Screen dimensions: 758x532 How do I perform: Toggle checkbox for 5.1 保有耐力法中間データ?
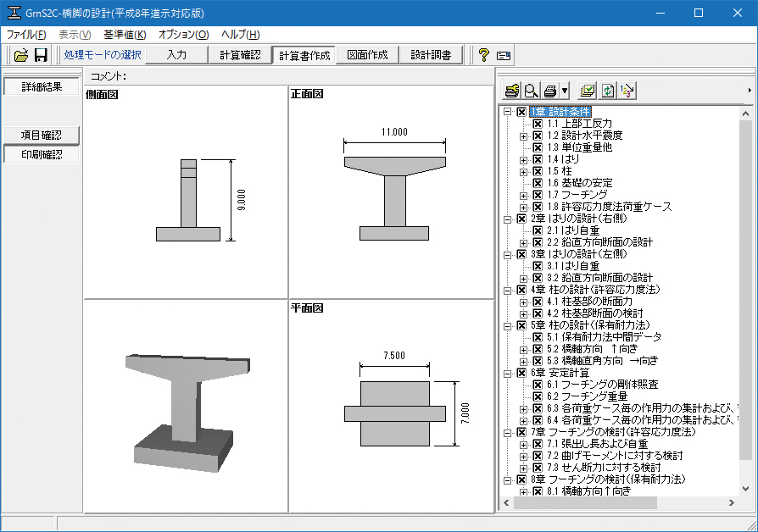click(538, 337)
